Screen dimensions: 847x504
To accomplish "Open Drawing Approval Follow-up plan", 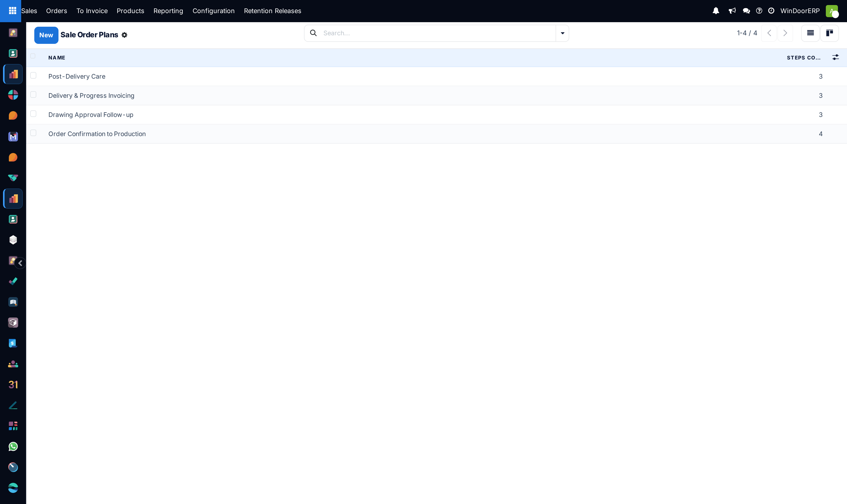I will tap(91, 115).
